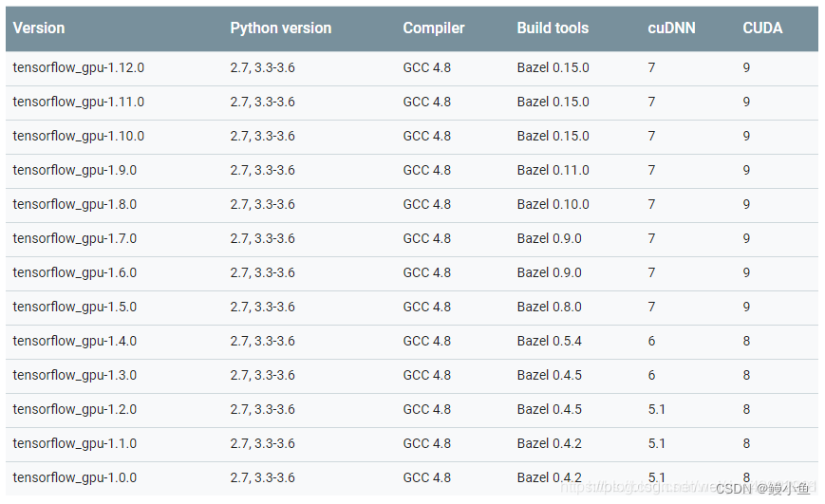
Task: Select the tensorflow_gpu-1.5.0 cell
Action: [x=75, y=308]
